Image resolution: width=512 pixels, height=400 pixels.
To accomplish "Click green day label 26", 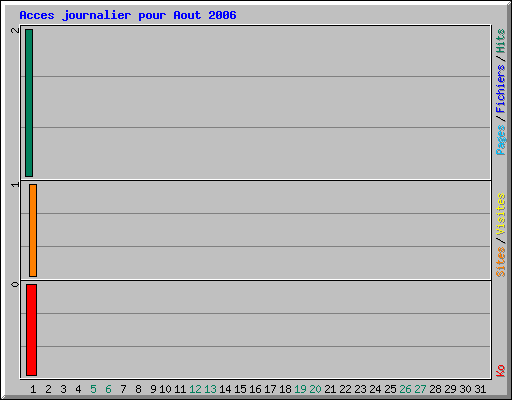I will pos(405,389).
